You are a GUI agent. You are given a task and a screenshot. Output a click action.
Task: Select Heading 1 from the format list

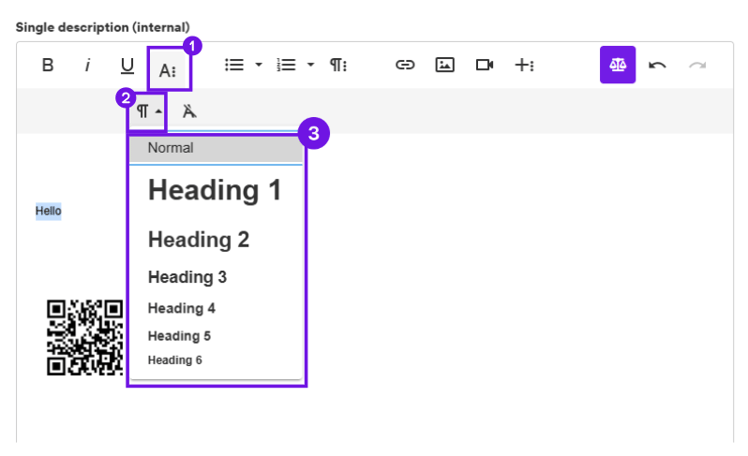[215, 190]
